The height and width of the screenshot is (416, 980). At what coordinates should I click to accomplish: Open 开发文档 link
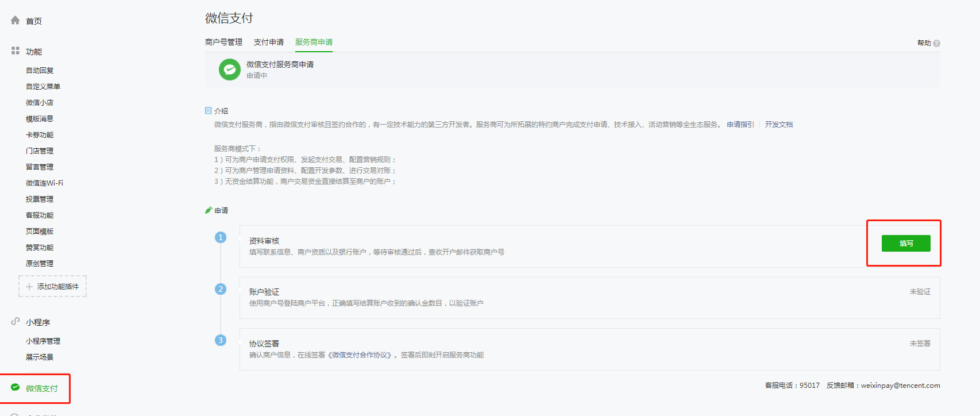click(x=779, y=124)
